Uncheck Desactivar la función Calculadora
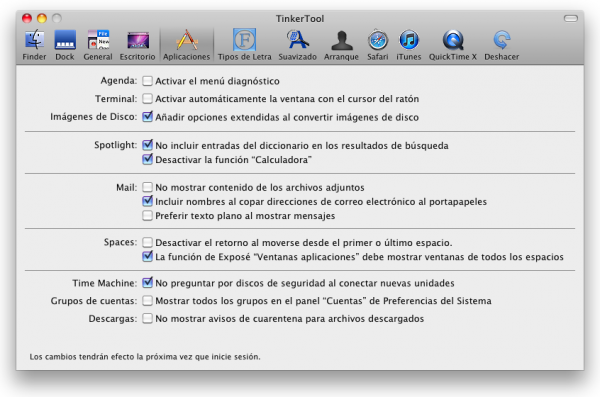This screenshot has height=397, width=600. 147,159
